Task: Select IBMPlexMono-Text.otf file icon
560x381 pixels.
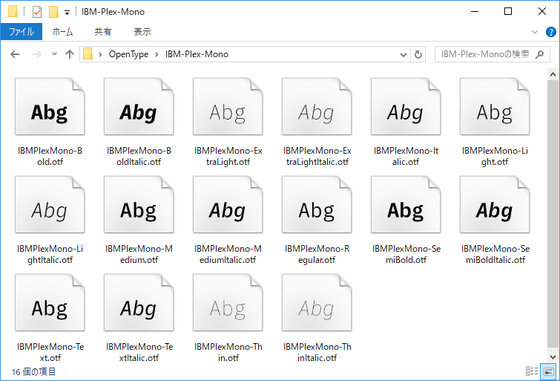Action: click(50, 303)
